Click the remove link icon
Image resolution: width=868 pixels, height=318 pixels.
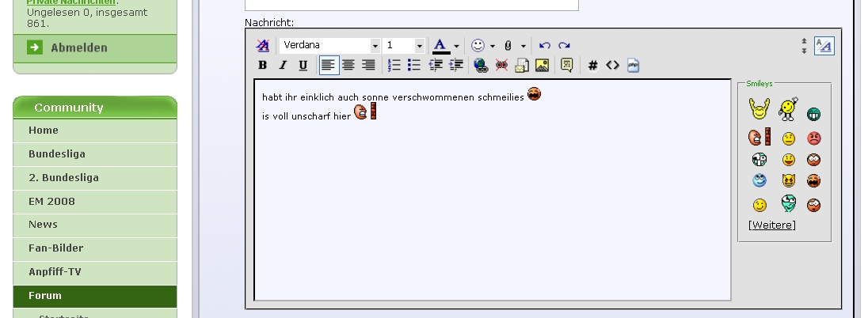[x=501, y=66]
